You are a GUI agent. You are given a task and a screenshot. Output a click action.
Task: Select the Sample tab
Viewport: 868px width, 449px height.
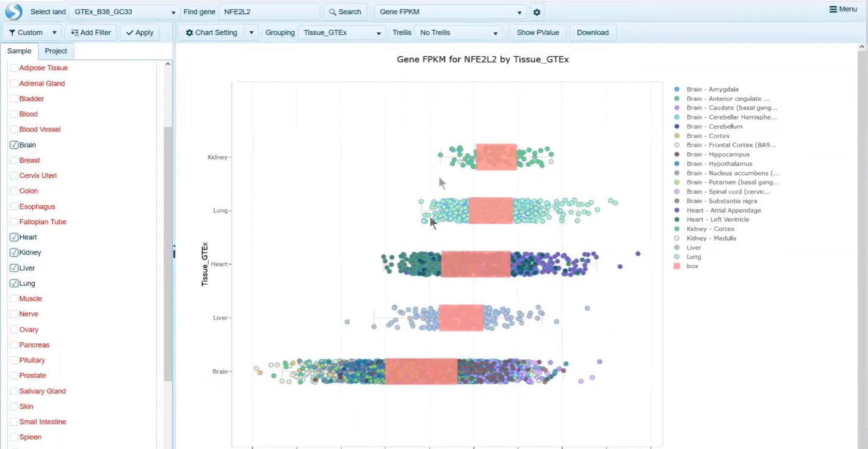tap(19, 51)
